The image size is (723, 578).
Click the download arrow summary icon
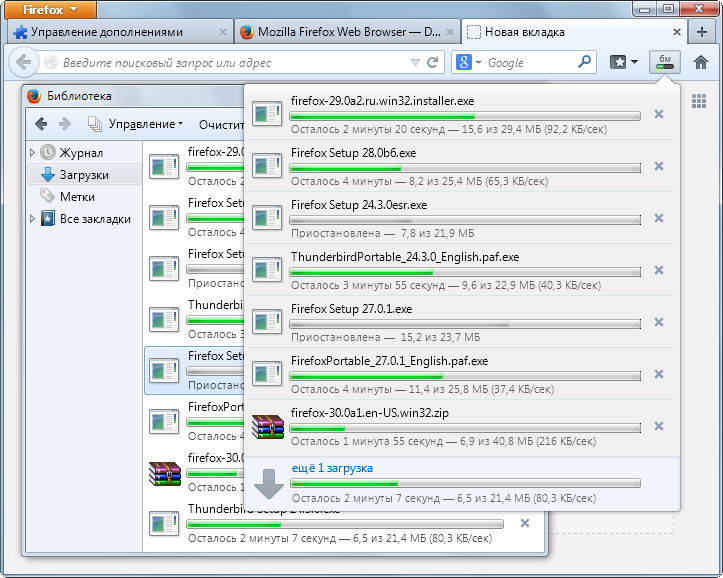pyautogui.click(x=269, y=484)
